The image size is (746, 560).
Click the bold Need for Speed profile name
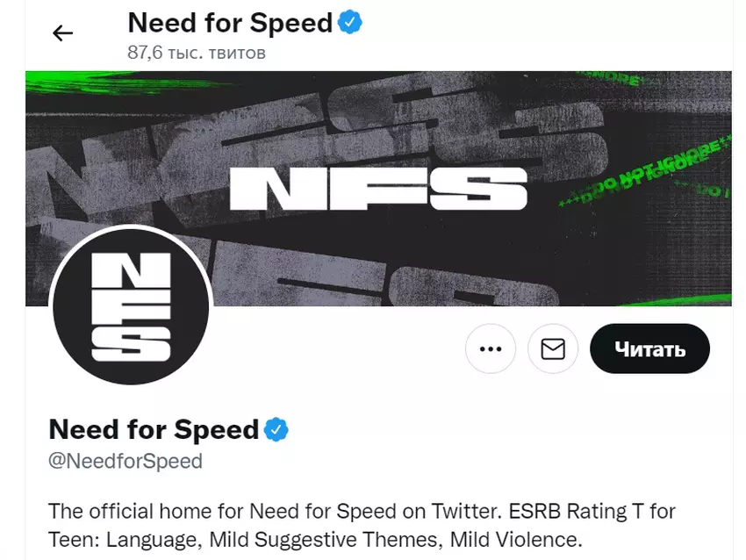click(x=154, y=429)
